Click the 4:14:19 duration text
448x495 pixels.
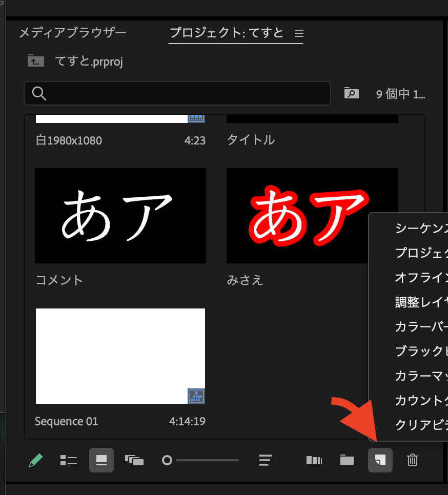coord(187,421)
